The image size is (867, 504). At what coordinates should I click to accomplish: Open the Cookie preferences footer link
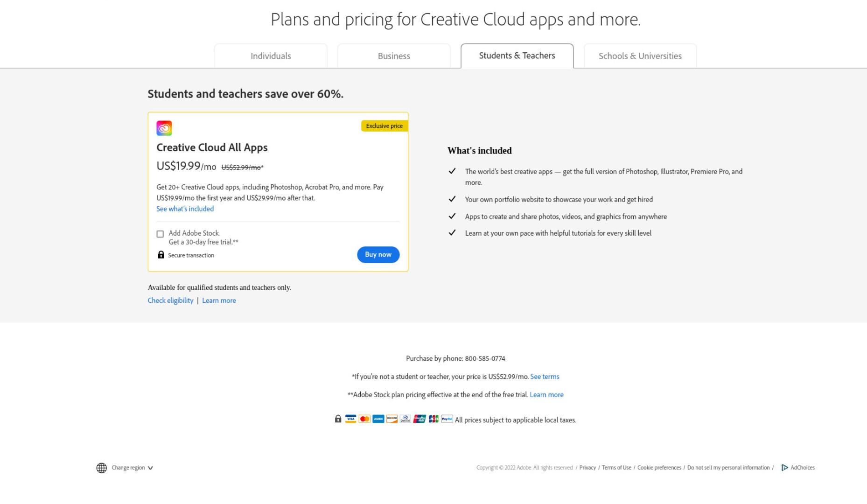point(659,468)
